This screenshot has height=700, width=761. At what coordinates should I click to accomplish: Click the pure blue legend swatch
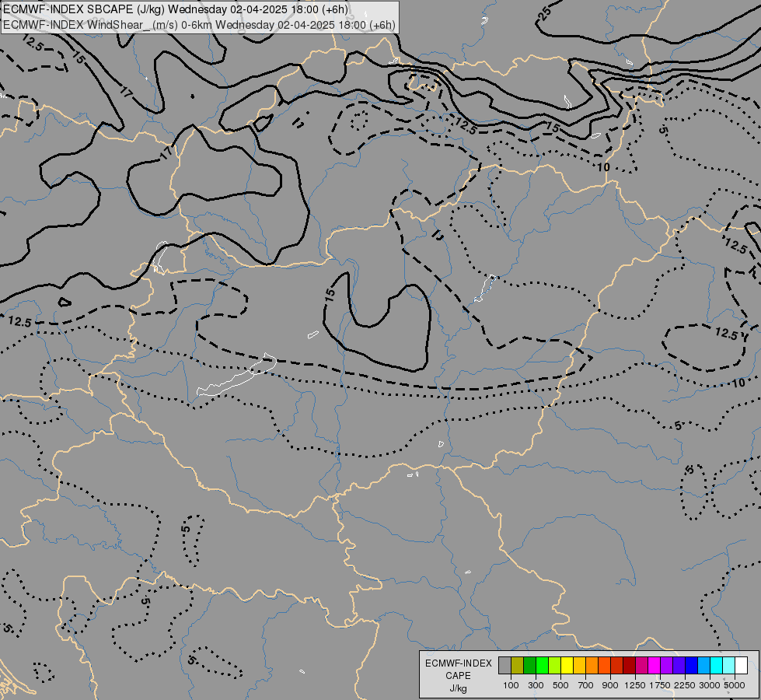tap(692, 665)
